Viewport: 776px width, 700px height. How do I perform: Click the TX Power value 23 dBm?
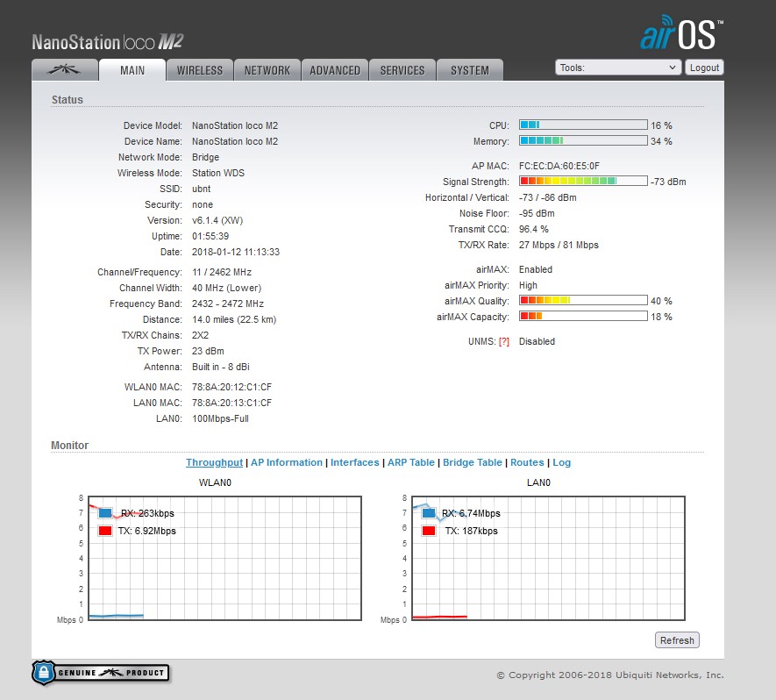[x=208, y=352]
